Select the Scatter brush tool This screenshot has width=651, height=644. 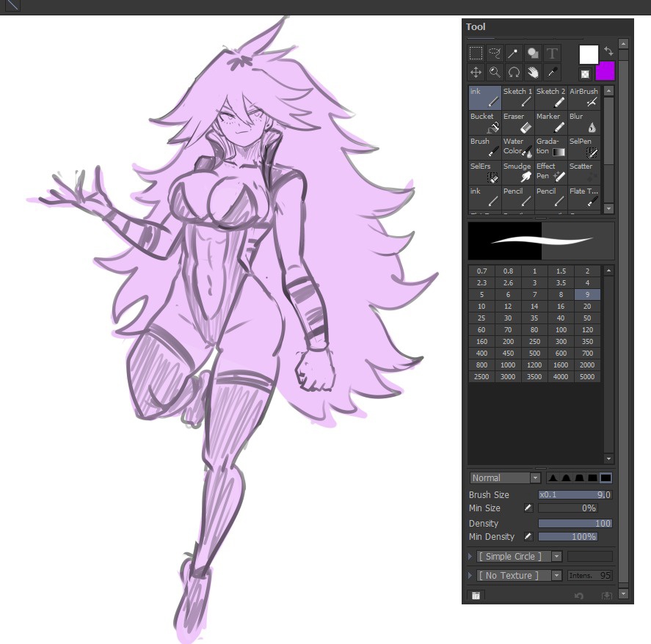click(584, 172)
